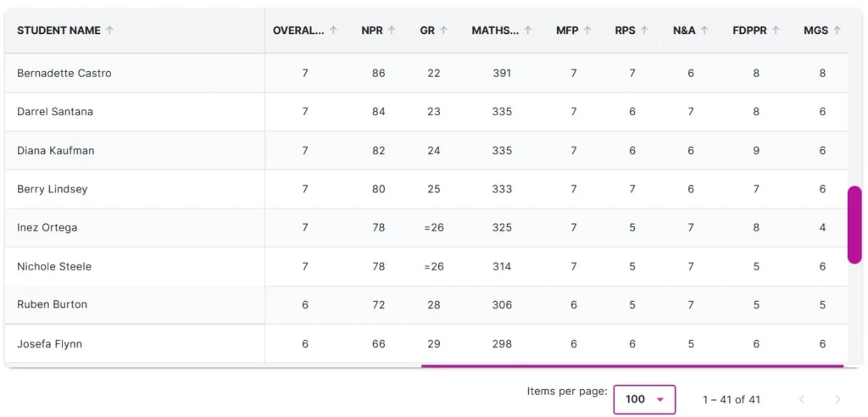The height and width of the screenshot is (417, 868).
Task: Open the Items per page dropdown
Action: tap(644, 399)
